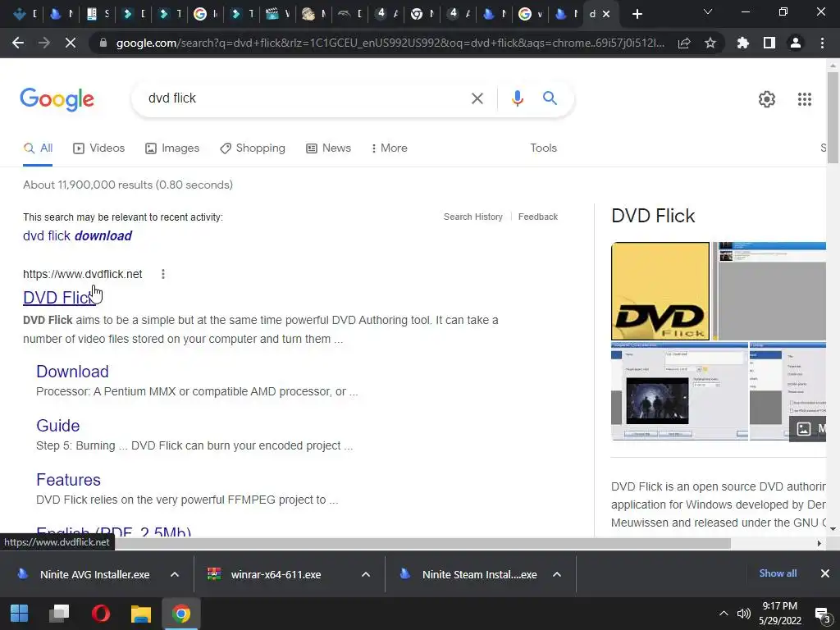Open the notification center

(822, 615)
